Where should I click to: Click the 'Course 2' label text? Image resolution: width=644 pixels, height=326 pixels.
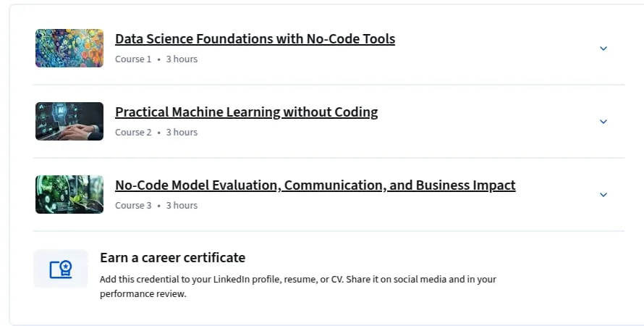pyautogui.click(x=133, y=133)
